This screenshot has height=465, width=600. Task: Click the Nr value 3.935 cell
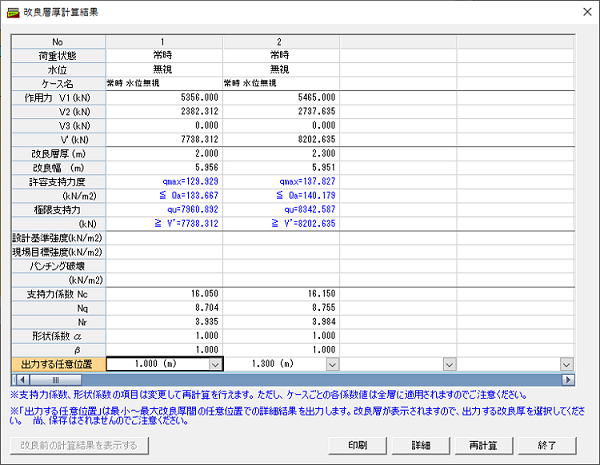[164, 325]
